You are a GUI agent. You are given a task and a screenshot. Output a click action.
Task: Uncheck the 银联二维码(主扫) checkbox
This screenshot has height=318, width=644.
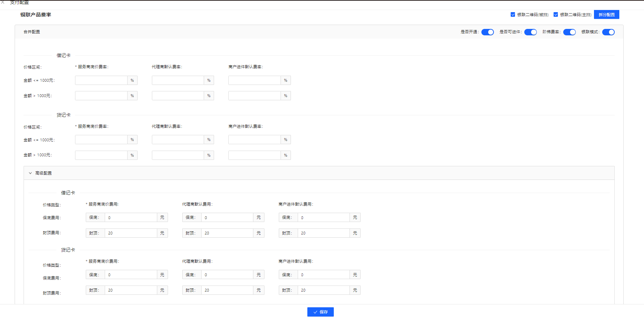pos(556,15)
